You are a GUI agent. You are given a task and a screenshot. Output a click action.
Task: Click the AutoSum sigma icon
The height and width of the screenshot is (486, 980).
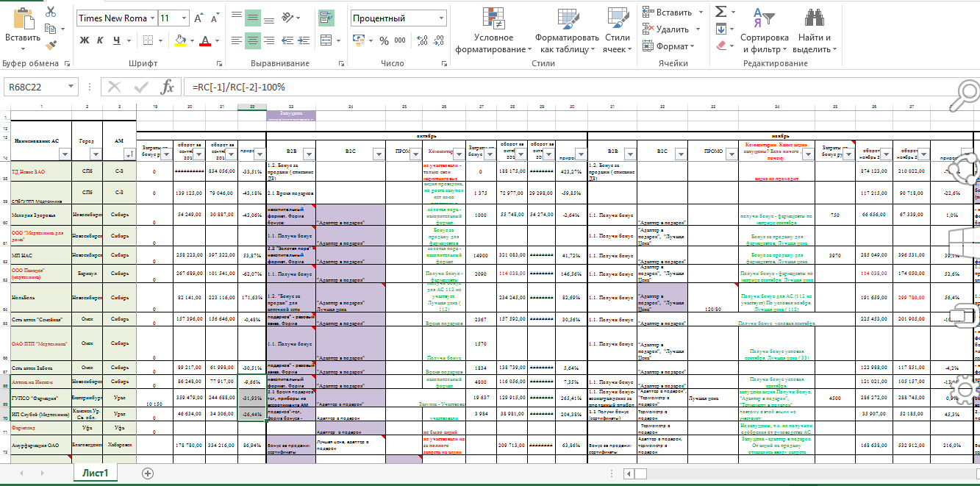click(720, 12)
